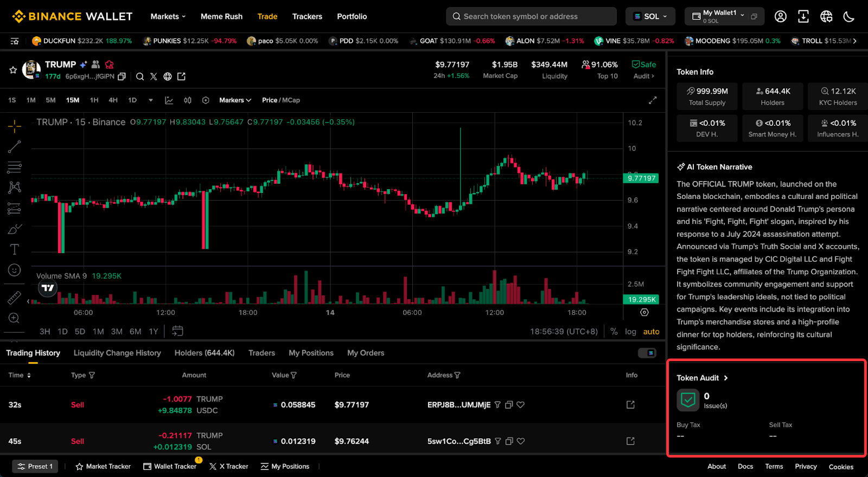Open the X Tracker button
The image size is (868, 477).
[228, 466]
